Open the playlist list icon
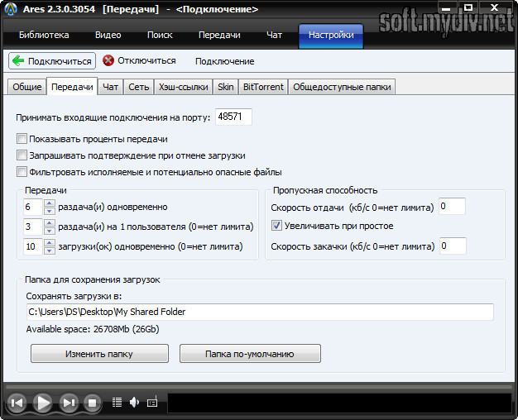Screen dimensions: 518x420 pos(117,402)
